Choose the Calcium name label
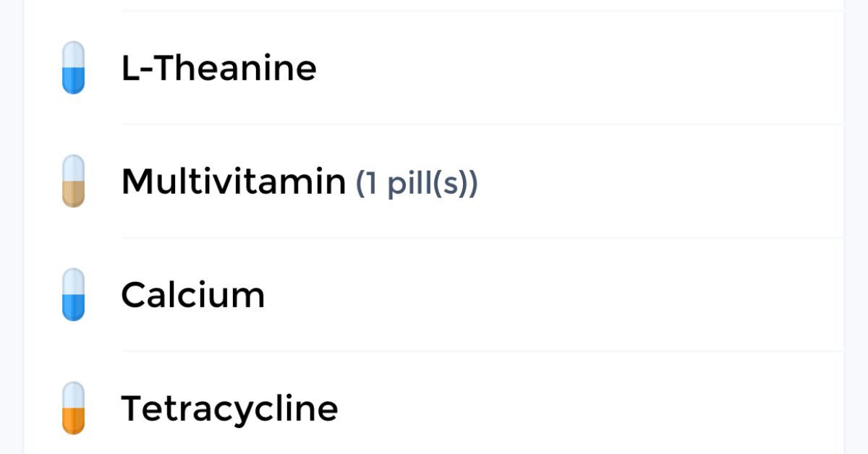The width and height of the screenshot is (868, 454). pos(192,295)
